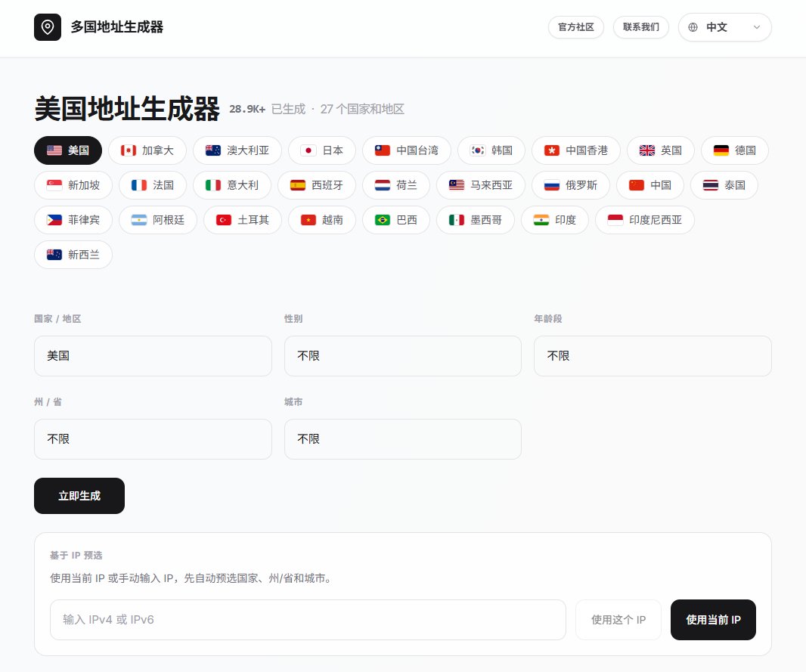The image size is (806, 672).
Task: Open the 性别 dropdown
Action: tap(402, 356)
